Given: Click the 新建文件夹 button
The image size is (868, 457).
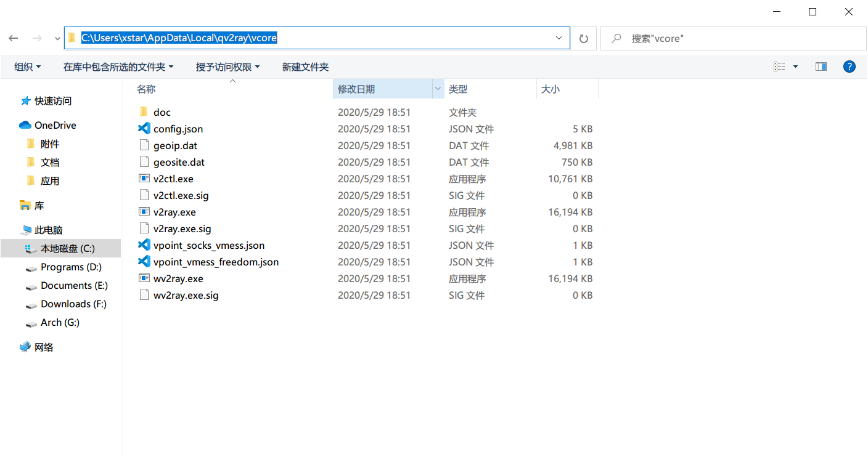Looking at the screenshot, I should coord(305,67).
